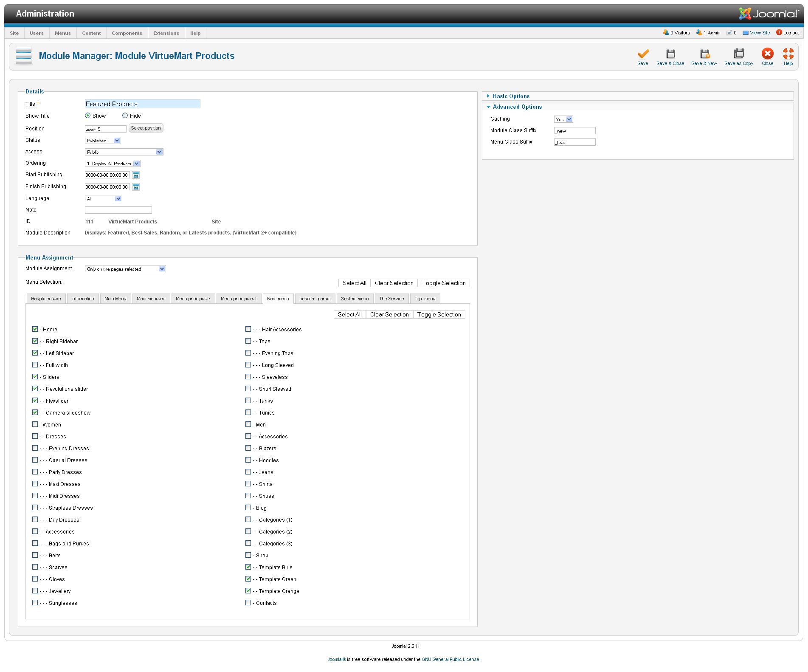Open the Finish Publishing calendar picker
This screenshot has height=672, width=808.
click(x=136, y=187)
